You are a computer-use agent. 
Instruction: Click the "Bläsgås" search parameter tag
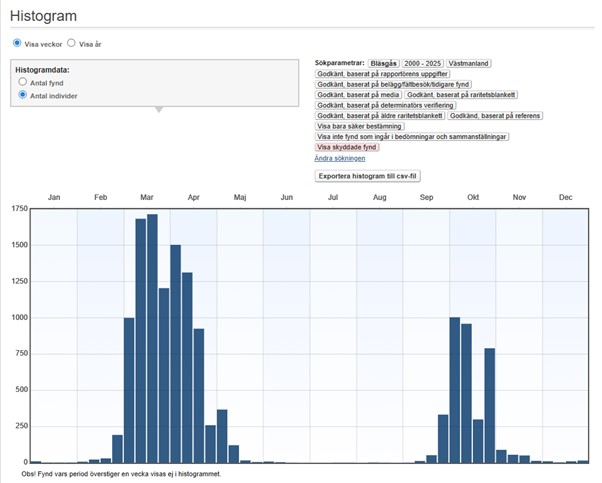pyautogui.click(x=383, y=64)
